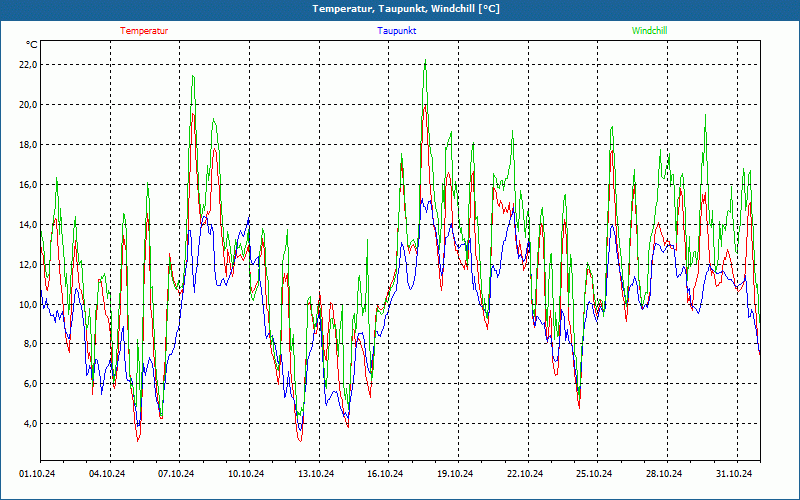Click the 8,0 y-axis value

pos(30,344)
